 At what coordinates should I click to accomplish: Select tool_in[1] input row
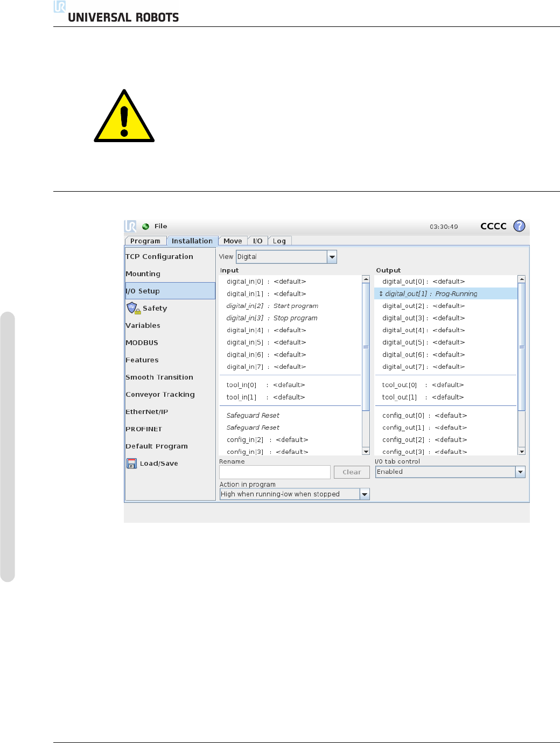[x=290, y=397]
